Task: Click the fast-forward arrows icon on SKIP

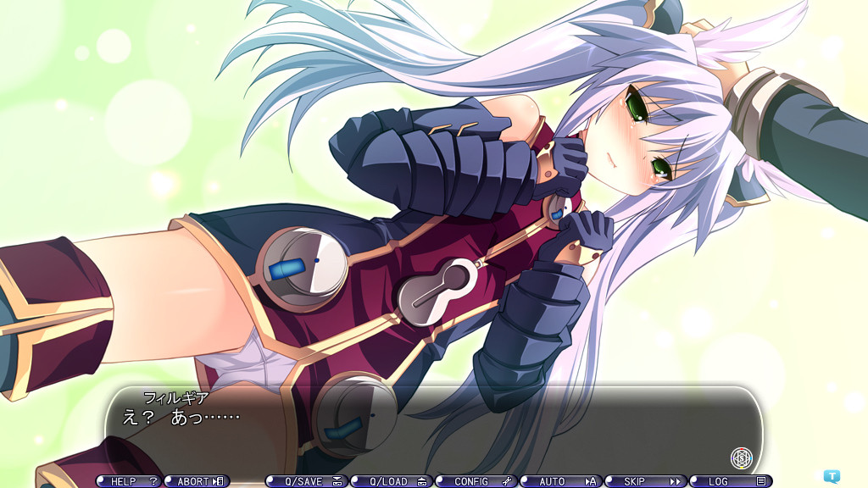Action: 676,481
